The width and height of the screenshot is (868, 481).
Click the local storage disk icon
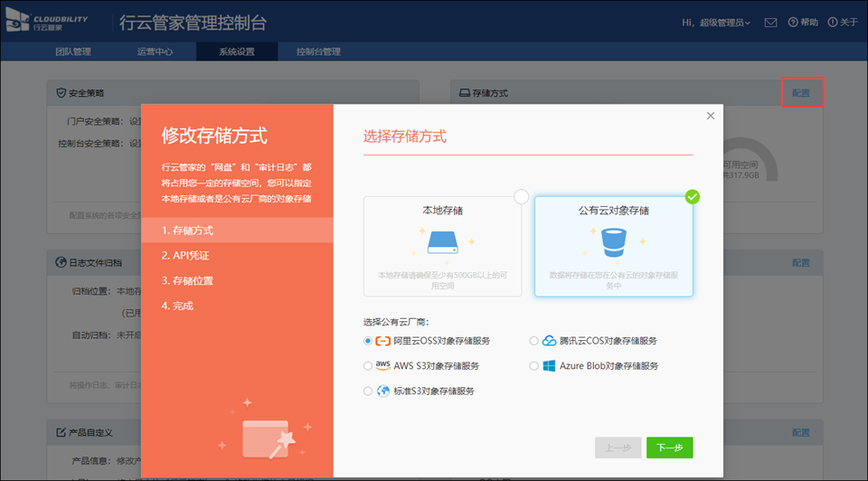tap(442, 241)
